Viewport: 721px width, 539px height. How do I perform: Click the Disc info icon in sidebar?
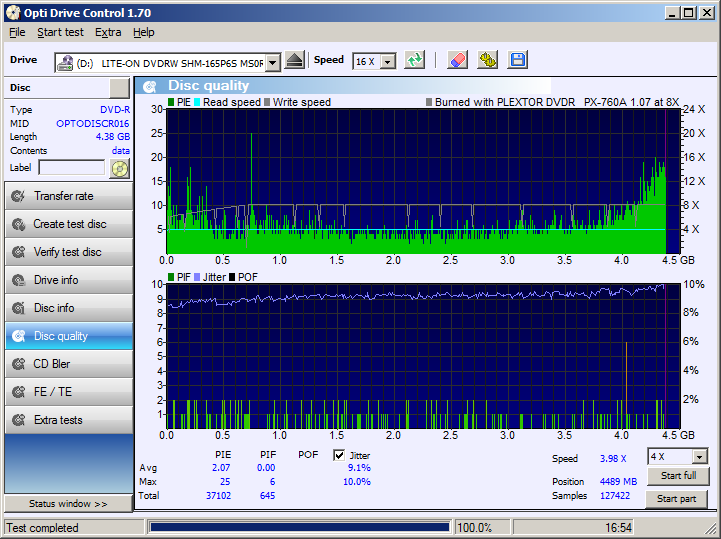[18, 308]
